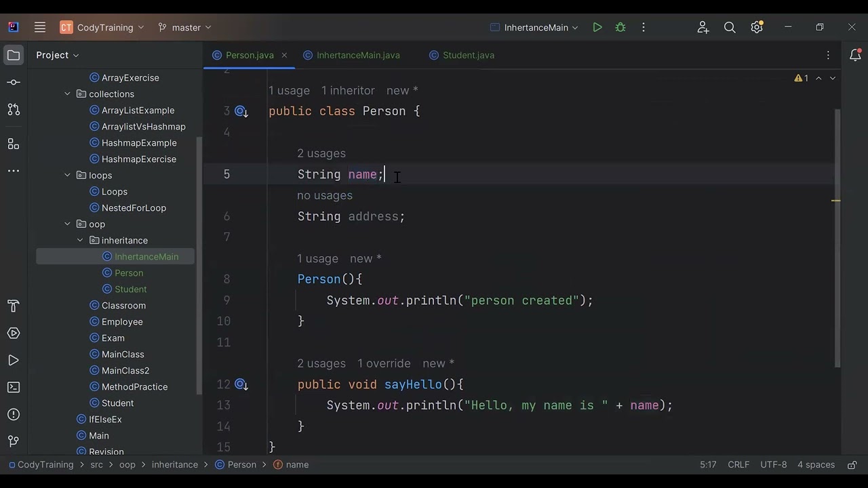Close the Person.java tab
868x488 pixels.
[284, 55]
